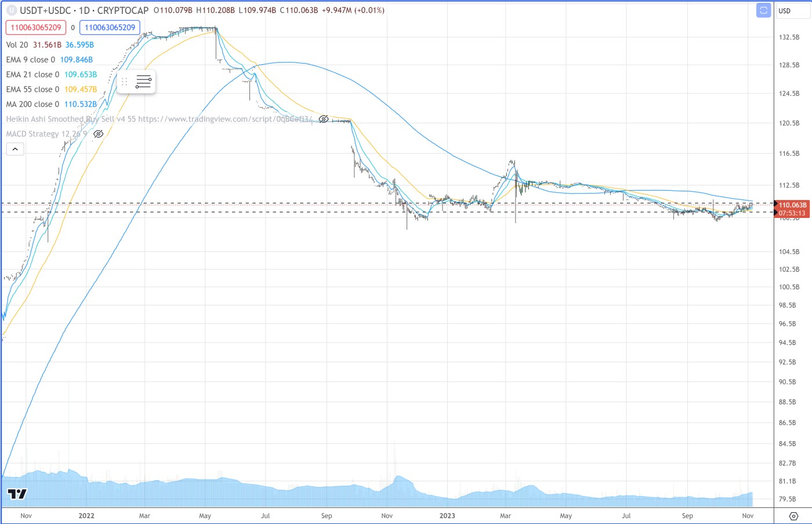Click the 0 spread value between price boxes
Image resolution: width=812 pixels, height=524 pixels.
(73, 27)
